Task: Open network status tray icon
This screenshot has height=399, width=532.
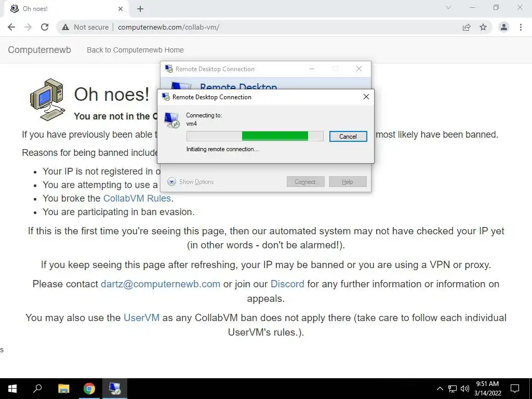Action: (x=453, y=389)
